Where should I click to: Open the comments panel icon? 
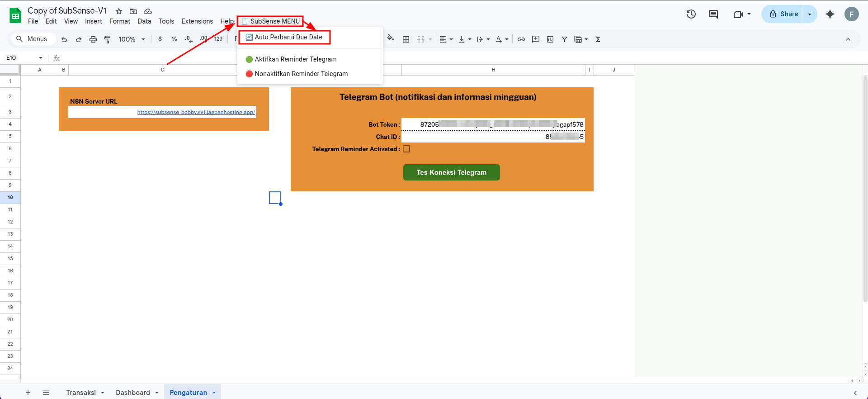[x=713, y=14]
